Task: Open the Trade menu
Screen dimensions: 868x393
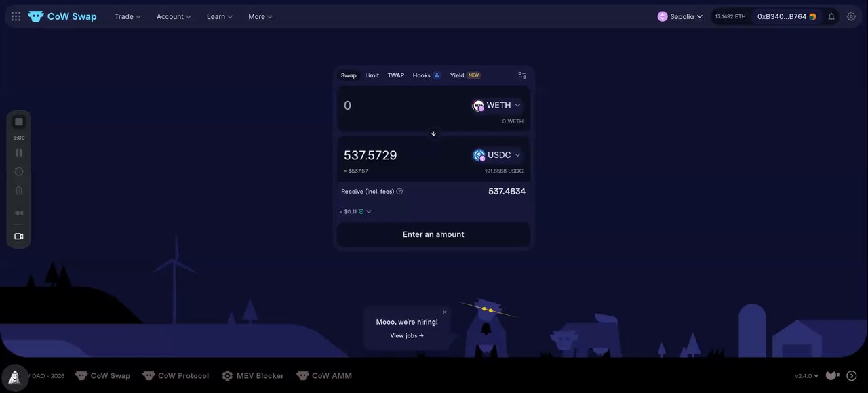Action: coord(128,16)
